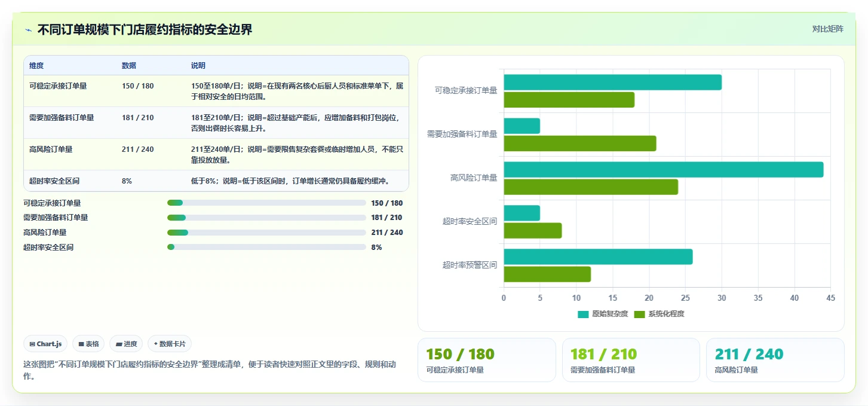Click the 需要加强备料订单量 progress bar
Image resolution: width=868 pixels, height=406 pixels.
266,218
